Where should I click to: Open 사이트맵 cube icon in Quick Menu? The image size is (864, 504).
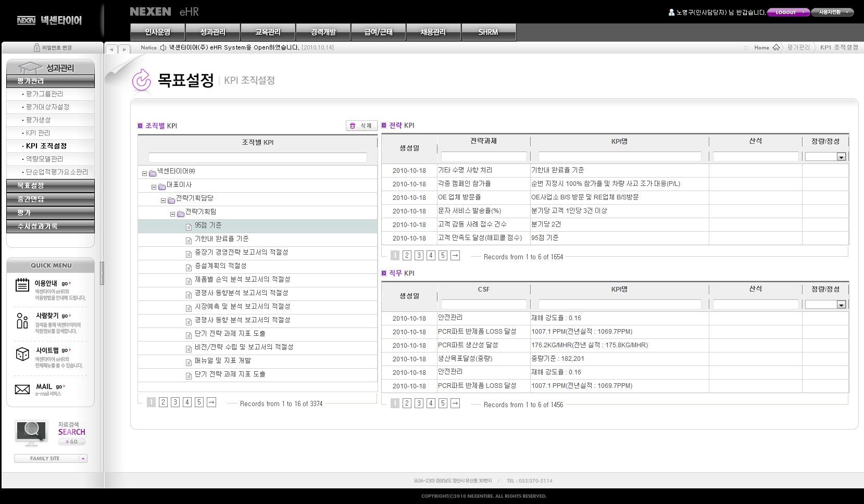(22, 355)
